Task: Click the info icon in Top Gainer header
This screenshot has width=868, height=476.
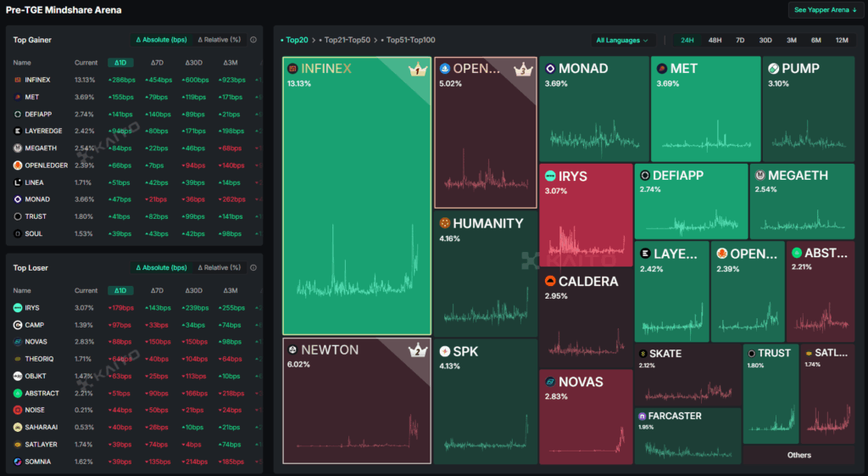Action: (253, 40)
